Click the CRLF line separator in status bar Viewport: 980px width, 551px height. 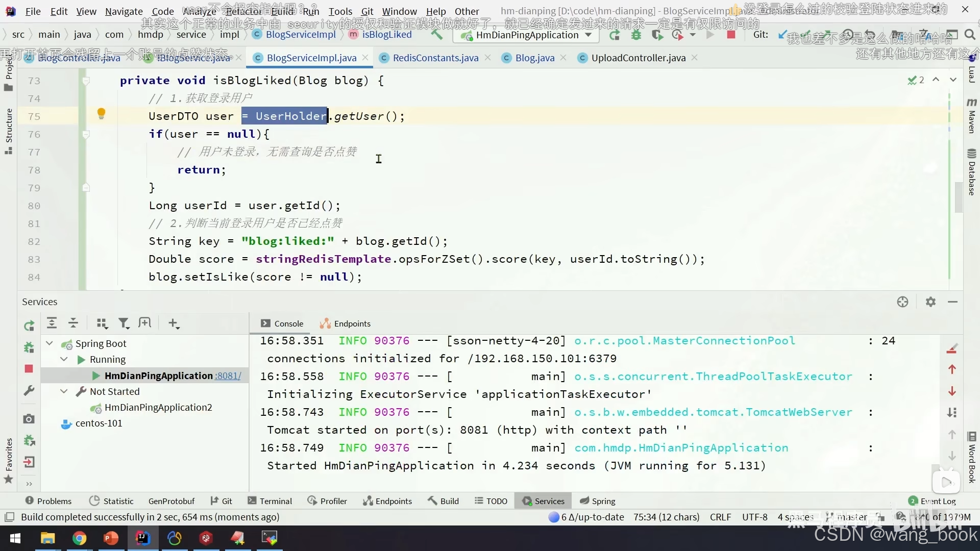(720, 517)
